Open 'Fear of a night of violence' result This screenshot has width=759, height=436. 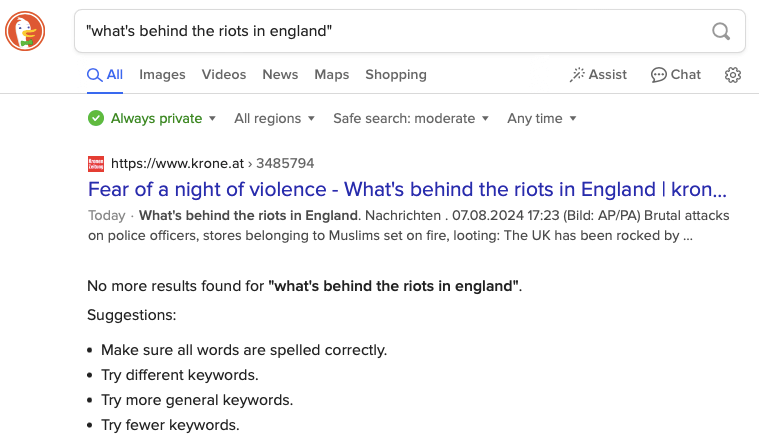407,190
